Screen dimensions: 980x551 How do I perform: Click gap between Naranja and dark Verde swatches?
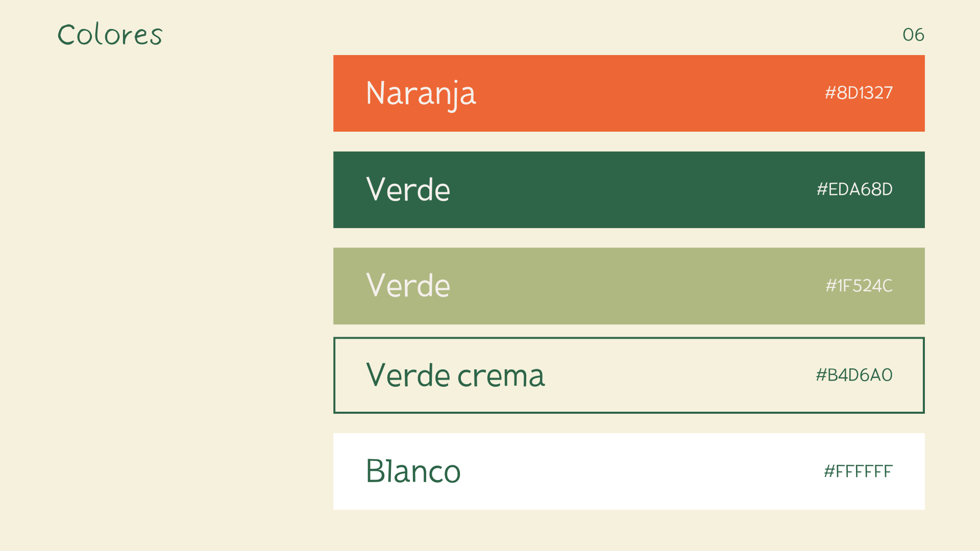628,142
